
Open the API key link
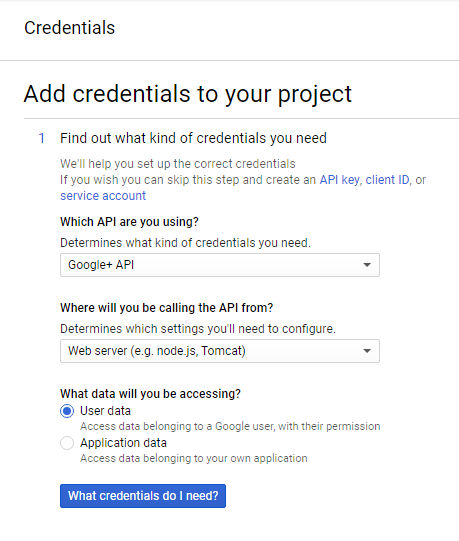(340, 180)
